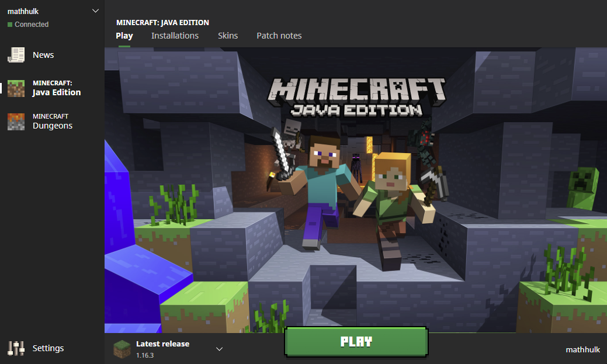The width and height of the screenshot is (607, 364).
Task: Click the mathhulk username at bottom right
Action: (582, 349)
